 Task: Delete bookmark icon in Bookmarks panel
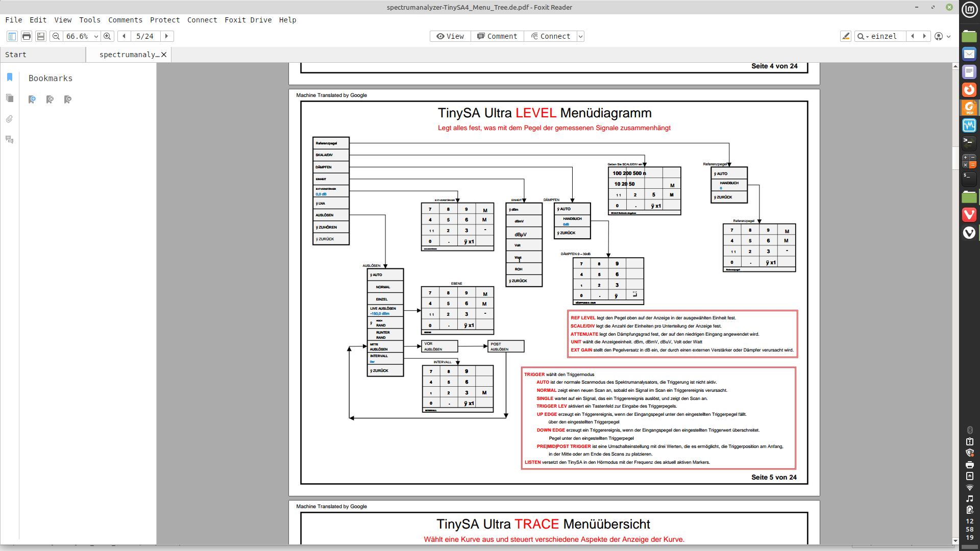[50, 99]
